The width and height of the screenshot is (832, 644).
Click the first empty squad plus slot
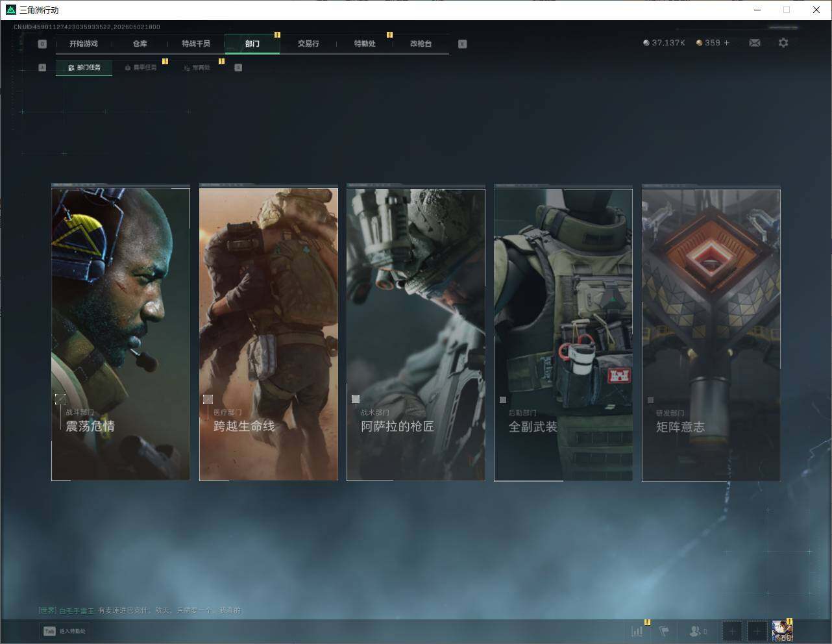point(731,630)
